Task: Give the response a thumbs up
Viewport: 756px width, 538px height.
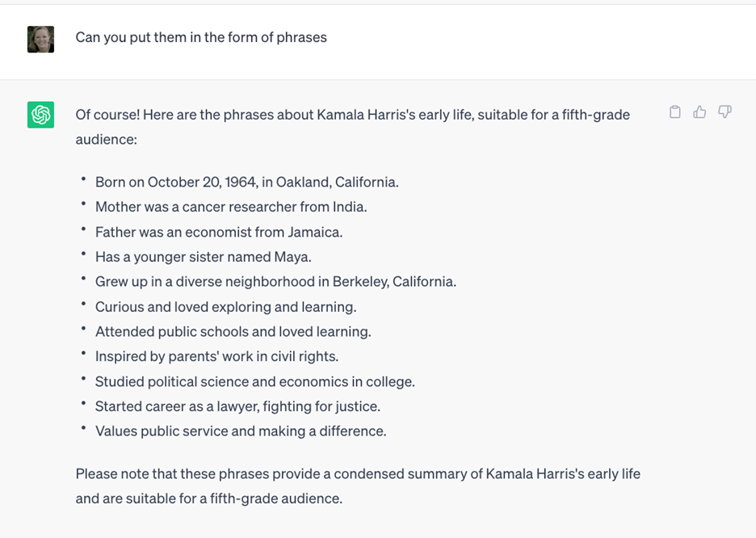Action: pyautogui.click(x=699, y=111)
